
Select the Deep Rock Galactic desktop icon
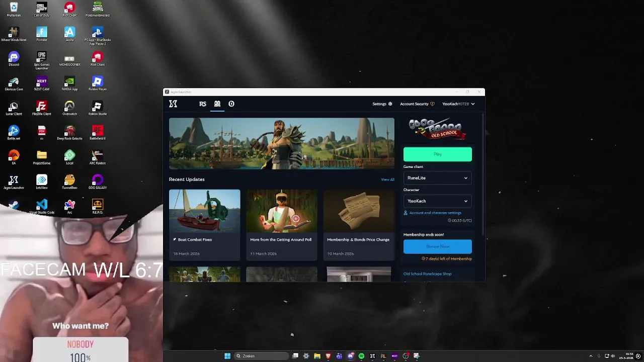coord(69,133)
